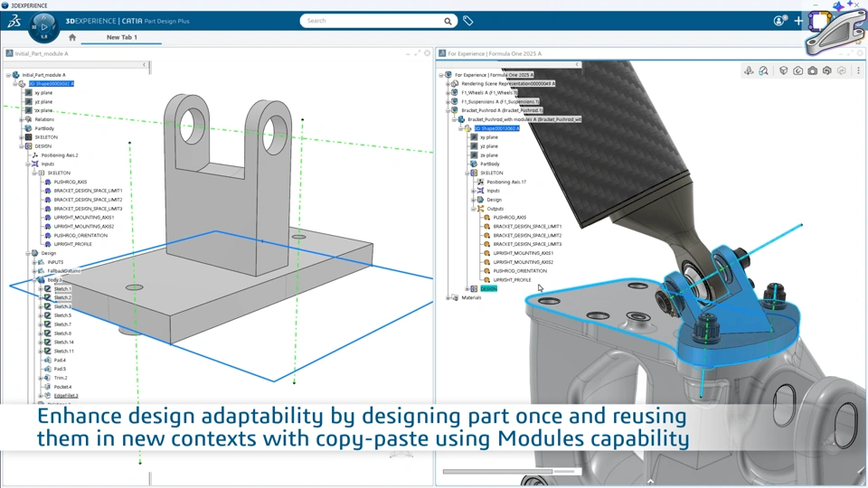Open the Home icon
The image size is (868, 488).
point(72,37)
